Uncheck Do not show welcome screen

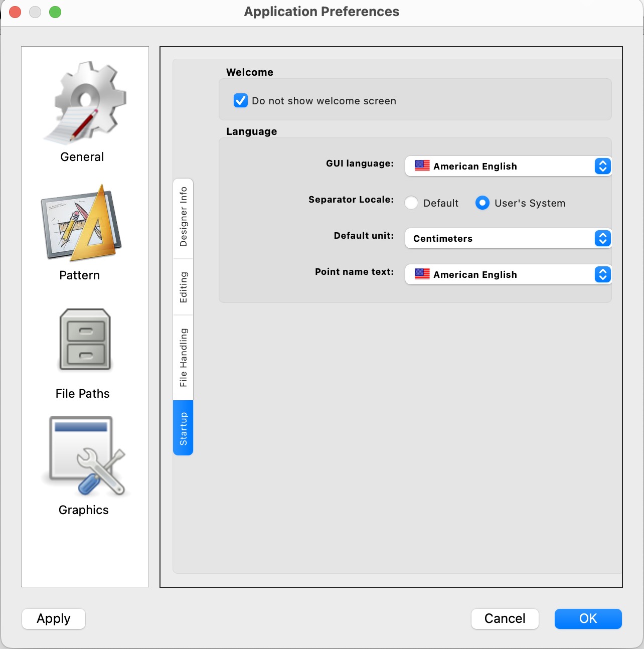[241, 101]
